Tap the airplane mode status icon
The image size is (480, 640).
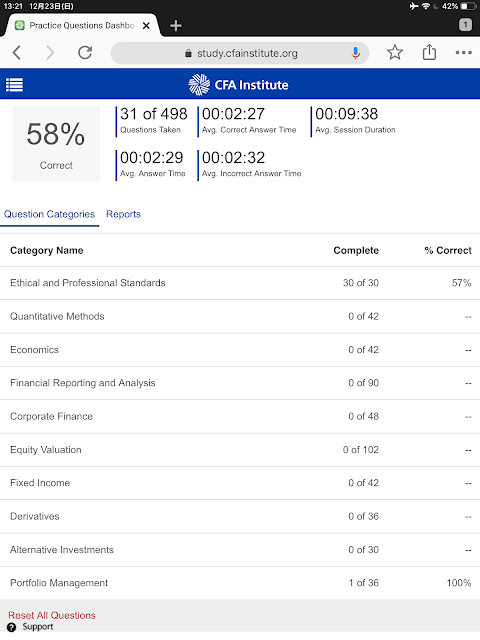pyautogui.click(x=414, y=6)
